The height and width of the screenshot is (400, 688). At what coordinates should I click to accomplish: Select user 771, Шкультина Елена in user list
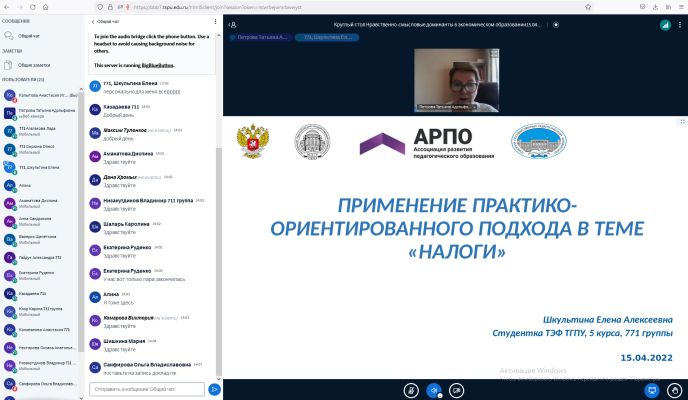click(x=40, y=168)
